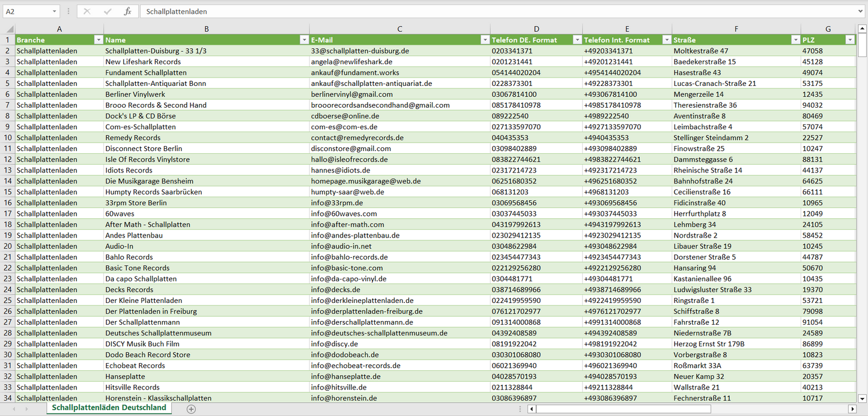Open the Name column filter dropdown
The width and height of the screenshot is (868, 416).
(304, 40)
